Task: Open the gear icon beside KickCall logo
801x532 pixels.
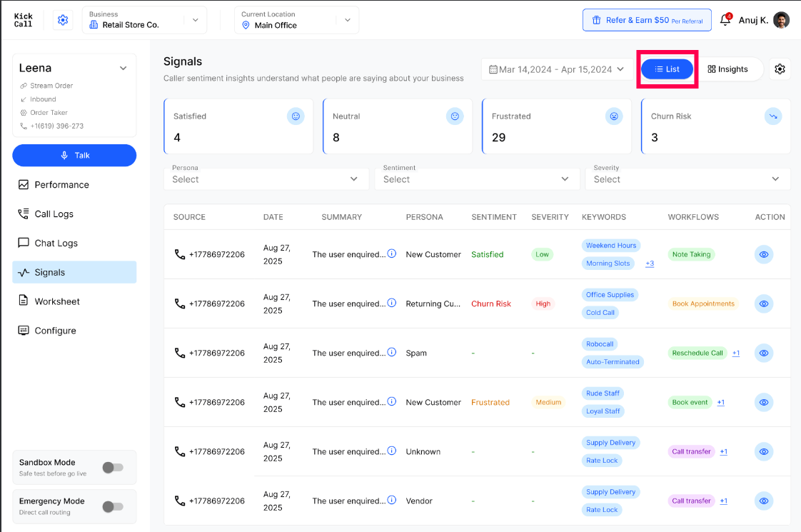Action: [63, 20]
